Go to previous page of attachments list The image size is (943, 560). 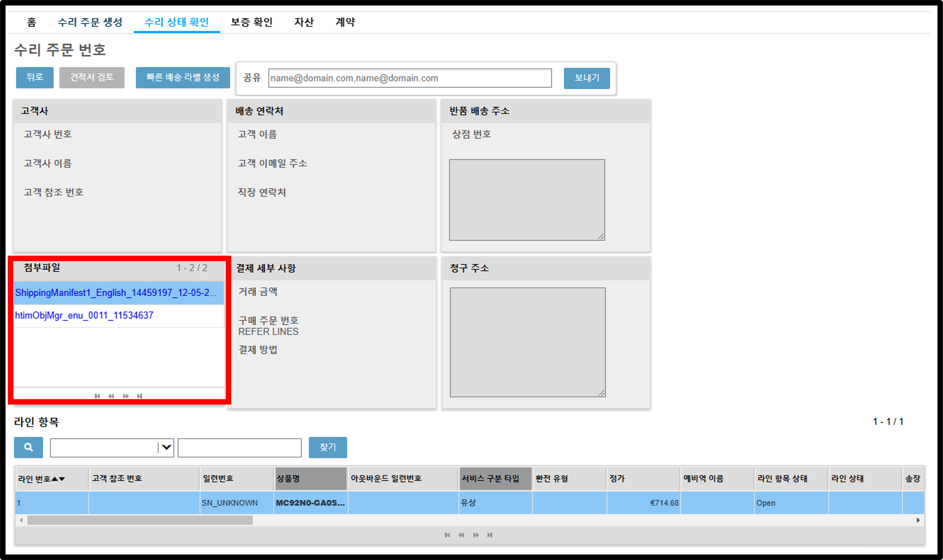point(111,396)
